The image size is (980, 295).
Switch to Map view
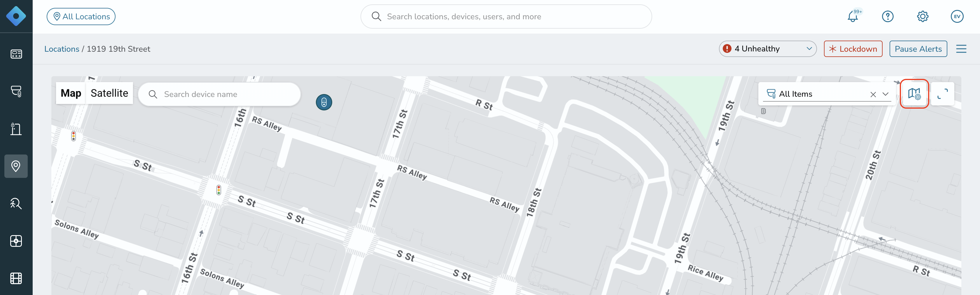click(x=71, y=93)
